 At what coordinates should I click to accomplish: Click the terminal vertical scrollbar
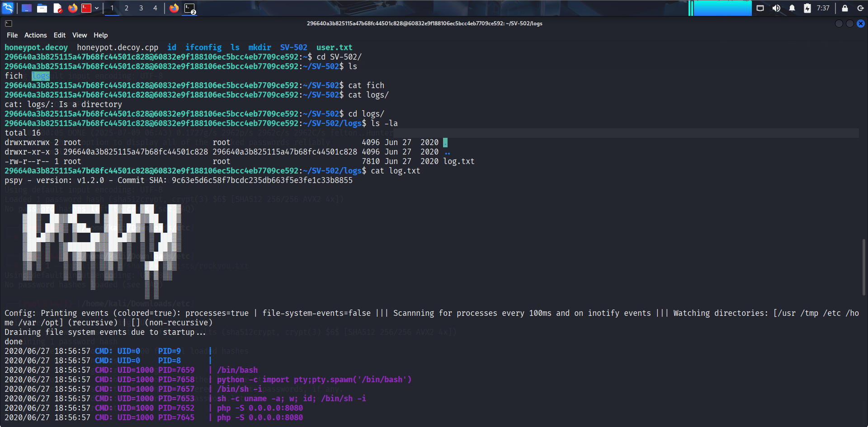click(864, 267)
